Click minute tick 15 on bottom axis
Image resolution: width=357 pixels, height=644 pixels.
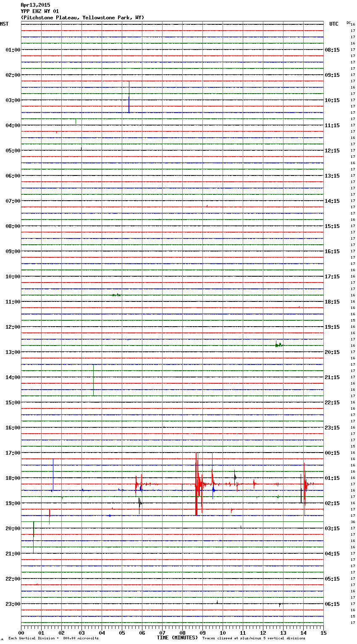point(323,633)
